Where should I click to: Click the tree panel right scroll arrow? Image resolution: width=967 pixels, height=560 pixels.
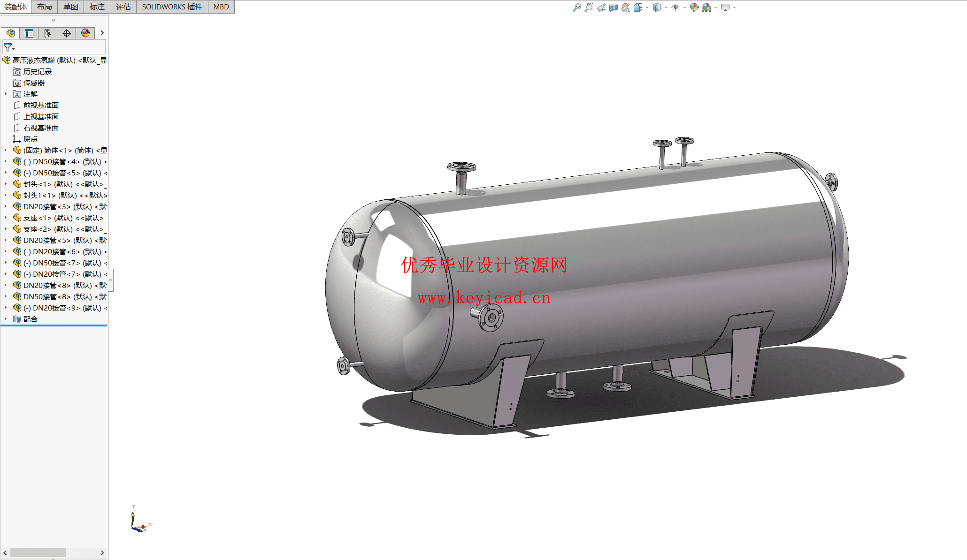pos(102,553)
